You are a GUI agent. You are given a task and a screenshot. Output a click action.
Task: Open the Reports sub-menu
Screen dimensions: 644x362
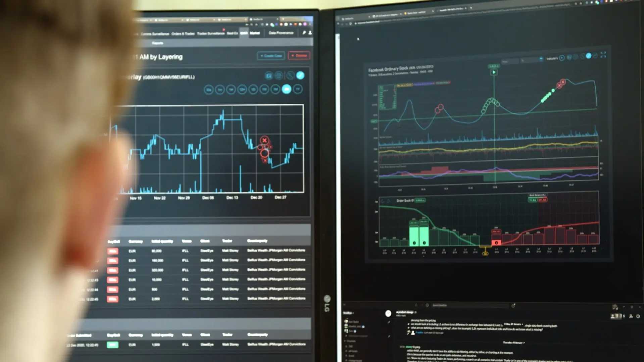point(157,43)
